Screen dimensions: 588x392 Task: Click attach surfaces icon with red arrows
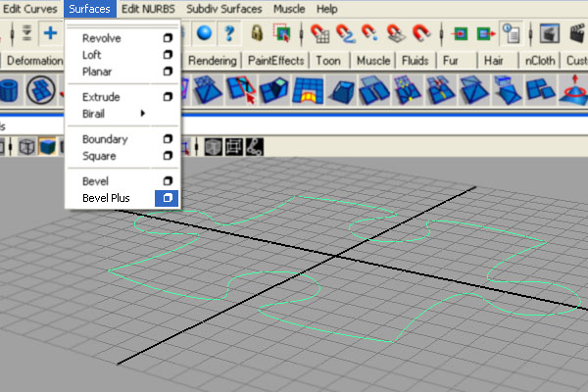pos(441,90)
